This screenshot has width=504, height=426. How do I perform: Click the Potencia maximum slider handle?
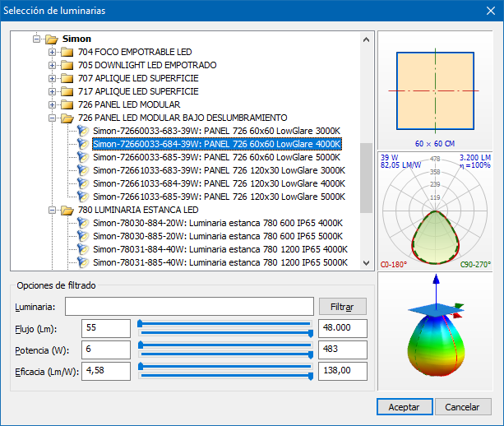click(x=311, y=355)
